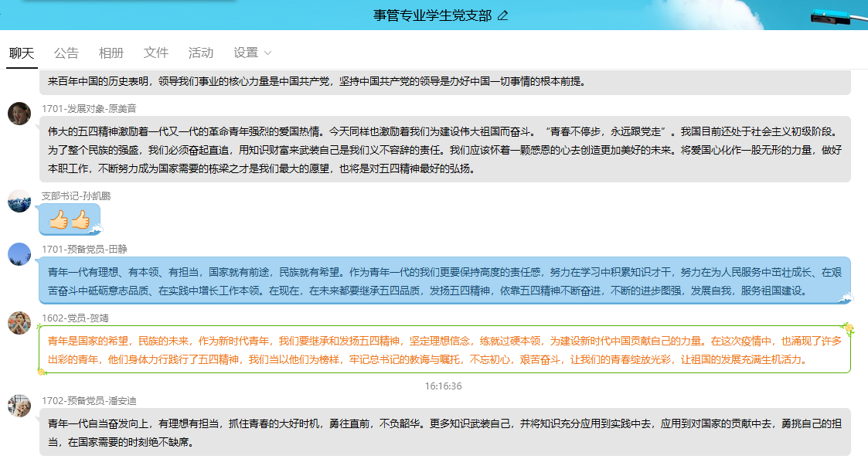Click the group title 事管专业学生党支部
This screenshot has height=459, width=868.
[x=432, y=15]
